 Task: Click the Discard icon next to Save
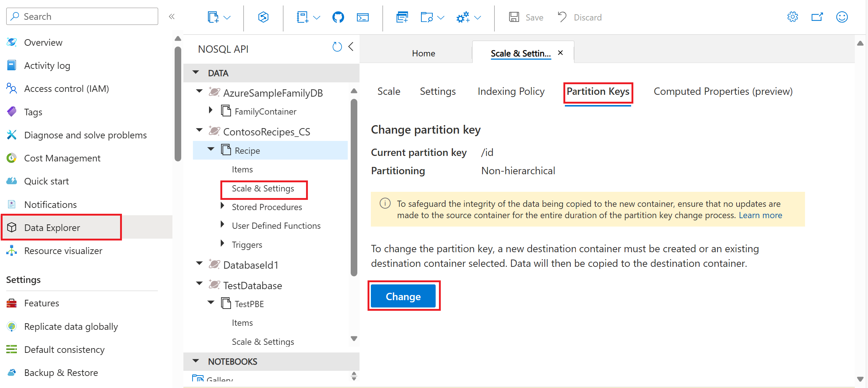(561, 17)
